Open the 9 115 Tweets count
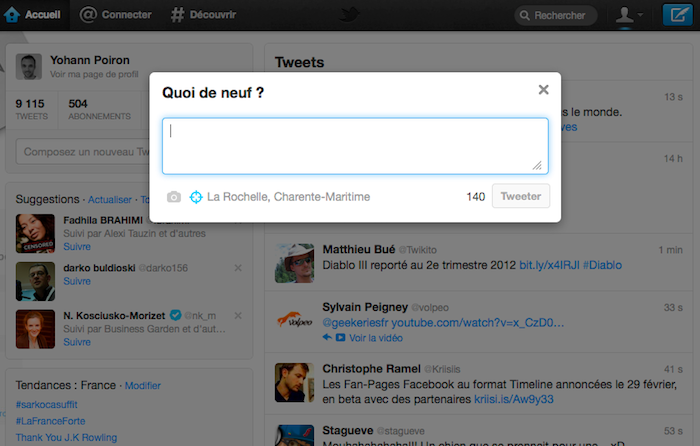Image resolution: width=700 pixels, height=446 pixels. coord(31,109)
